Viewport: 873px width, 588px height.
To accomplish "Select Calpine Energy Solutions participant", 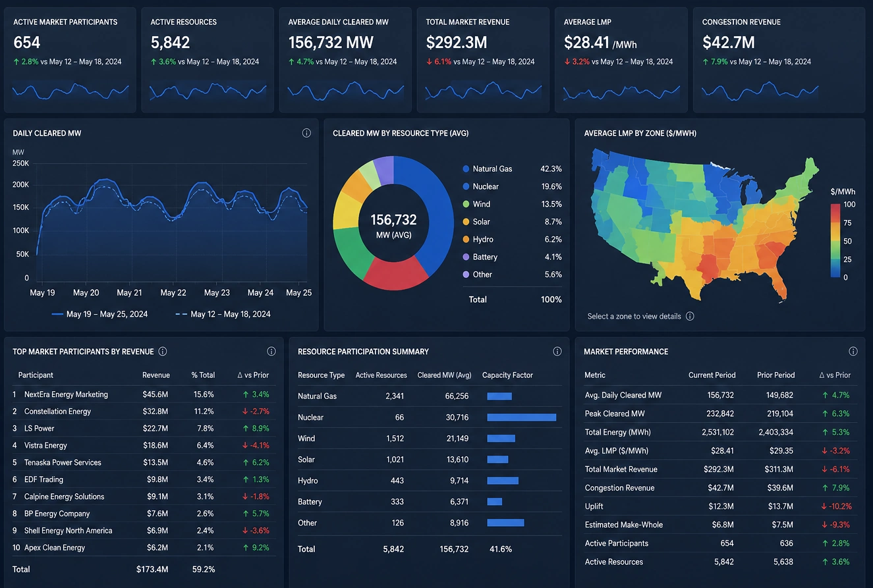I will [x=64, y=496].
